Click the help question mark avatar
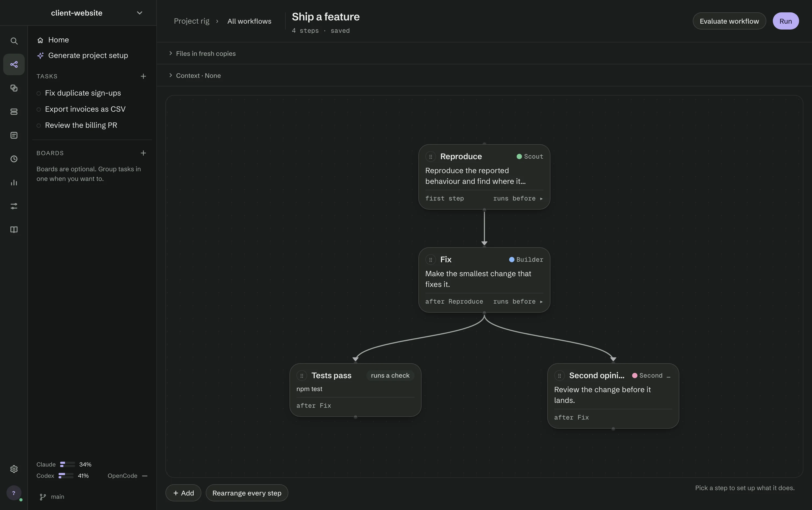This screenshot has width=812, height=510. (x=14, y=493)
